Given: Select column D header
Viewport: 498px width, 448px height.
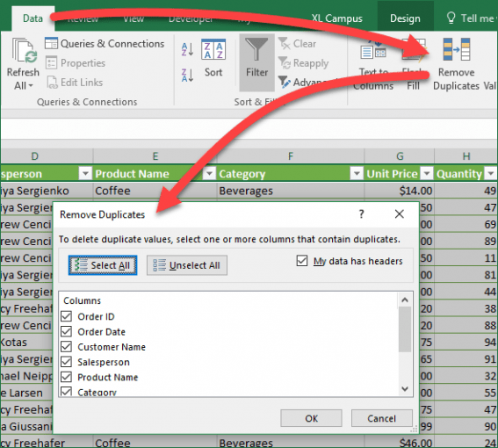Looking at the screenshot, I should (x=47, y=156).
